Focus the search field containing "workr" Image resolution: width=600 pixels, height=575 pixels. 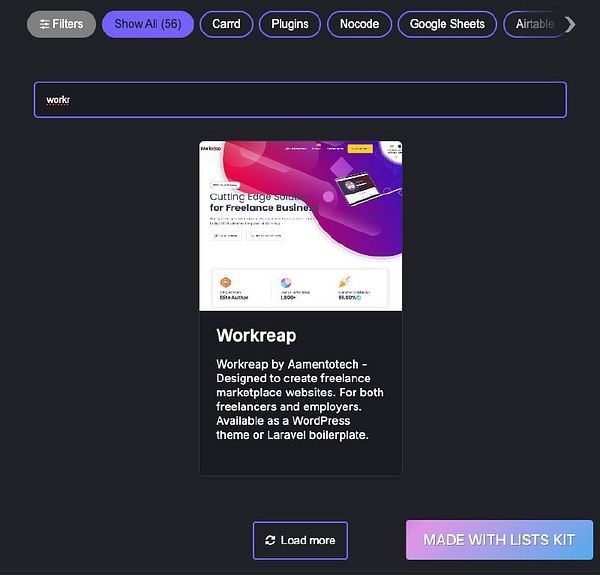point(300,99)
